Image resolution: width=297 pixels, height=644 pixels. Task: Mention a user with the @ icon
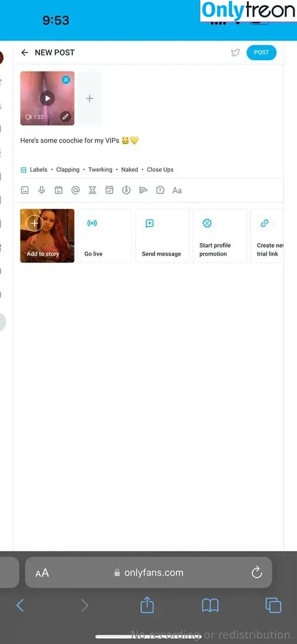[76, 190]
